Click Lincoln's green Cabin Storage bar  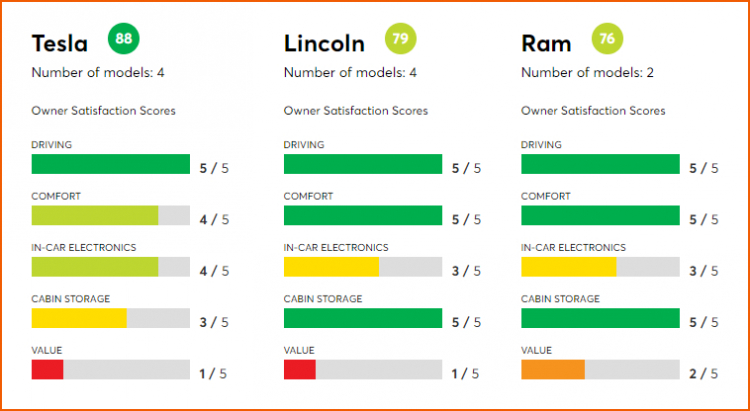click(x=362, y=318)
